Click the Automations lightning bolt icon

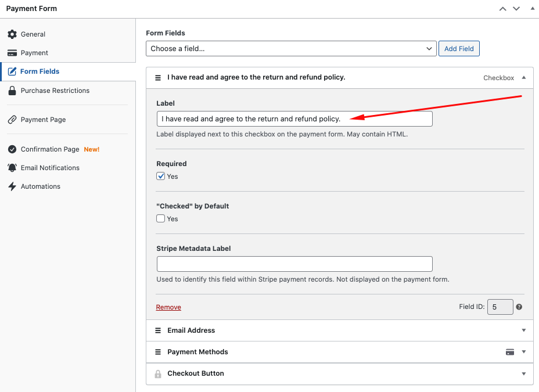tap(12, 186)
